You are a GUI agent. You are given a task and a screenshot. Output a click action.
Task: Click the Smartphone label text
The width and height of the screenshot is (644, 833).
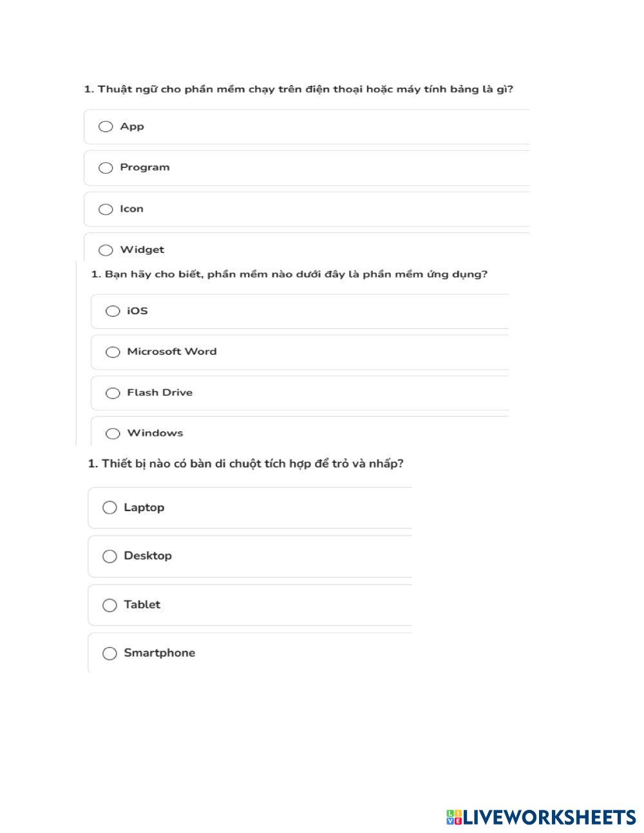pos(159,653)
